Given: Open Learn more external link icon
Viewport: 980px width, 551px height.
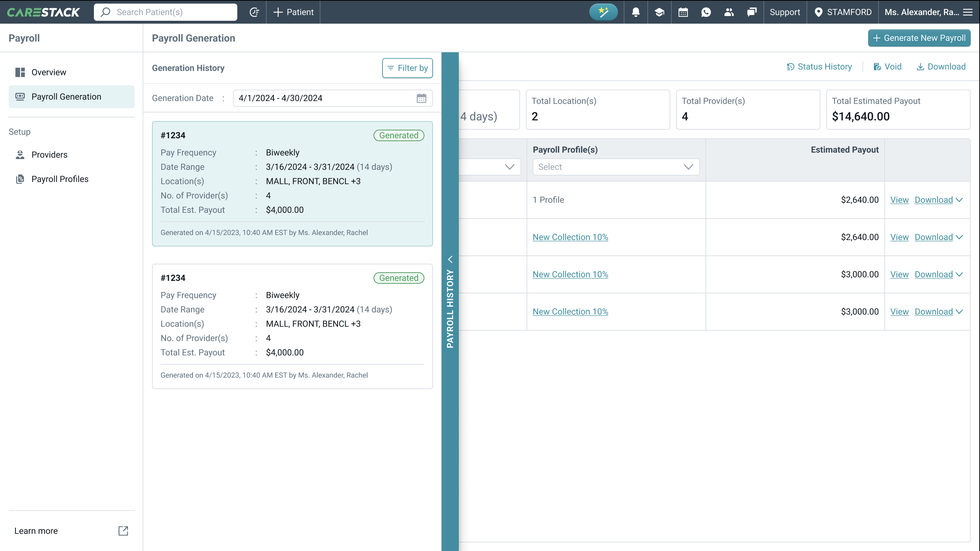Looking at the screenshot, I should coord(123,531).
